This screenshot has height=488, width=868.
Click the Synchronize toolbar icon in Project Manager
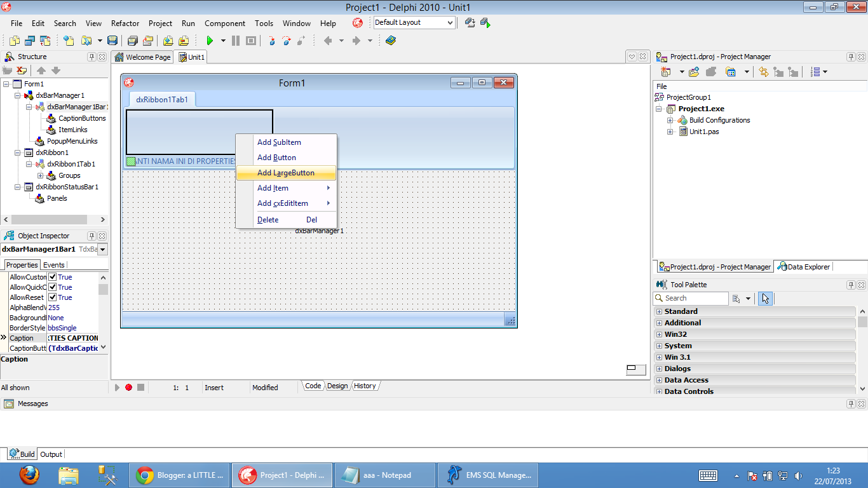pyautogui.click(x=764, y=72)
